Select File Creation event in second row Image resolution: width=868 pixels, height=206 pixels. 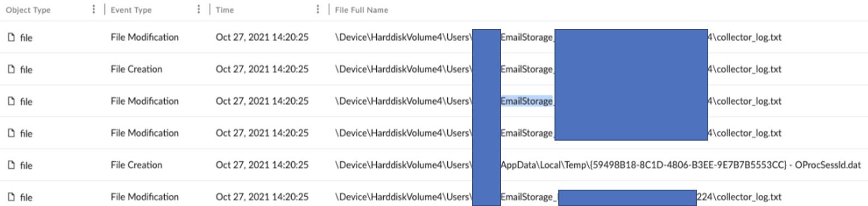pos(136,69)
